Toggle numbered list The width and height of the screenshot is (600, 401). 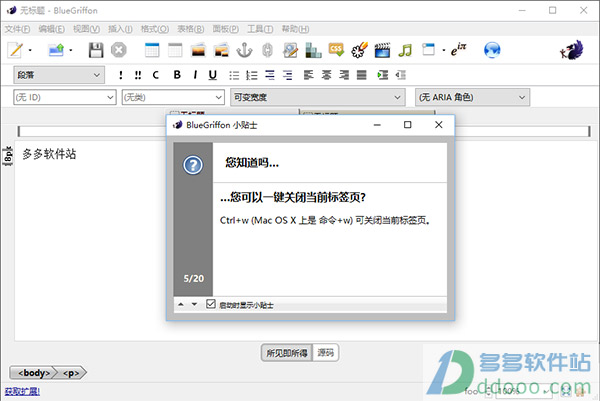pos(251,75)
